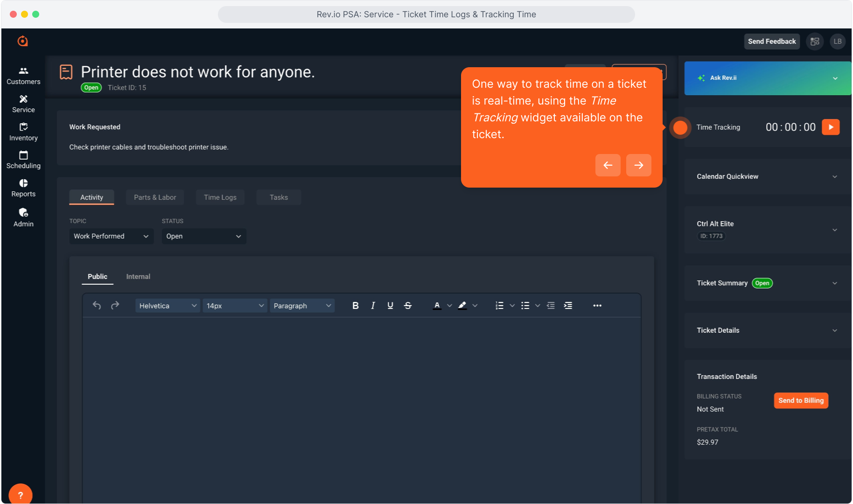Open the Topic dropdown showing Work Performed
This screenshot has width=853, height=504.
[x=111, y=236]
